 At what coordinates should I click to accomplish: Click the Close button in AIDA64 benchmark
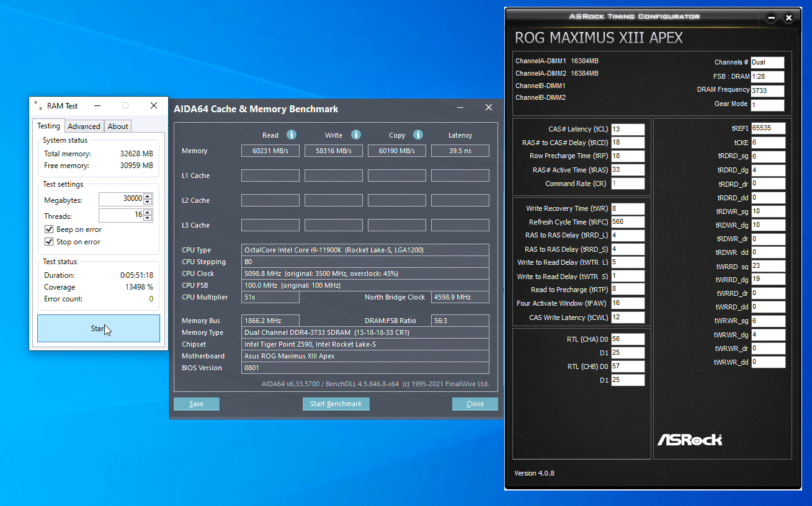(475, 404)
